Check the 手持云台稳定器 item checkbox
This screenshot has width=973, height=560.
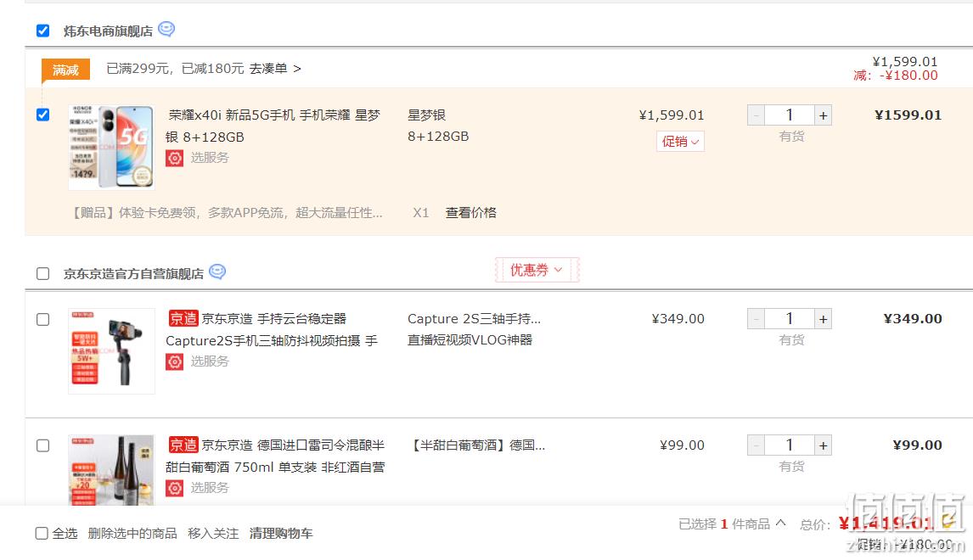tap(42, 319)
